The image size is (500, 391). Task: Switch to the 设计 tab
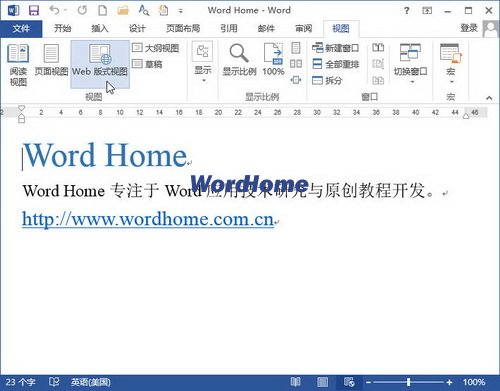pos(137,28)
